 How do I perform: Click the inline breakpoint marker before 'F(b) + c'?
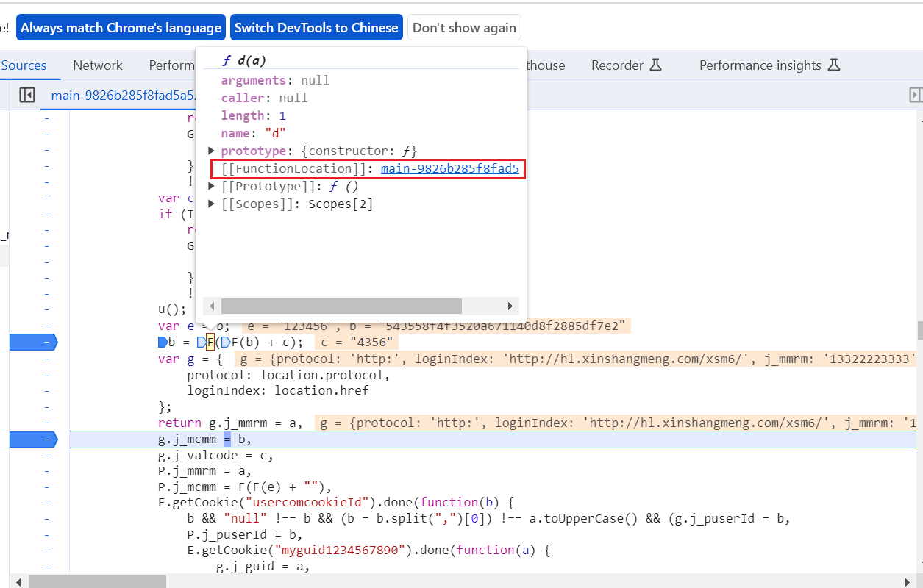pyautogui.click(x=226, y=343)
